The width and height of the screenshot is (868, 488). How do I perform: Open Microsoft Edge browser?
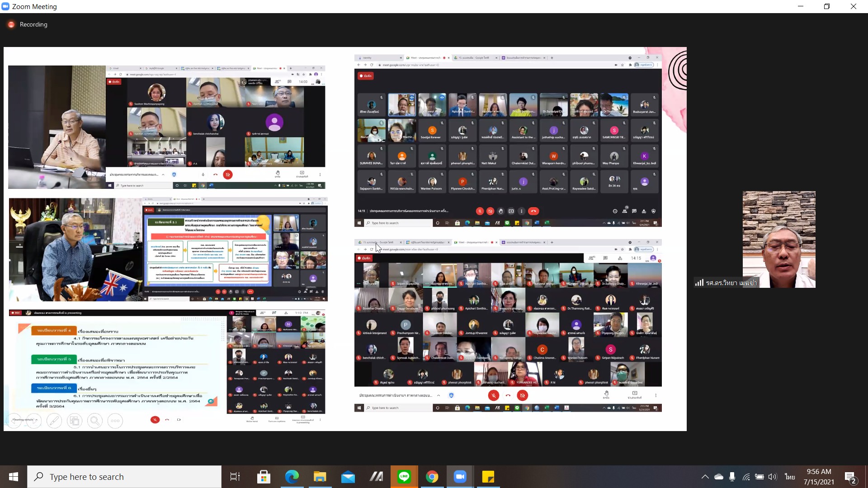pyautogui.click(x=292, y=477)
